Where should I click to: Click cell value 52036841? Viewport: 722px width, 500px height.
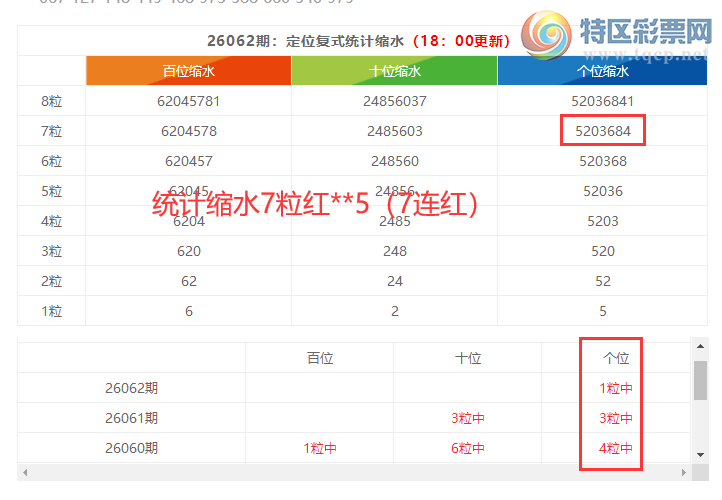[x=602, y=101]
